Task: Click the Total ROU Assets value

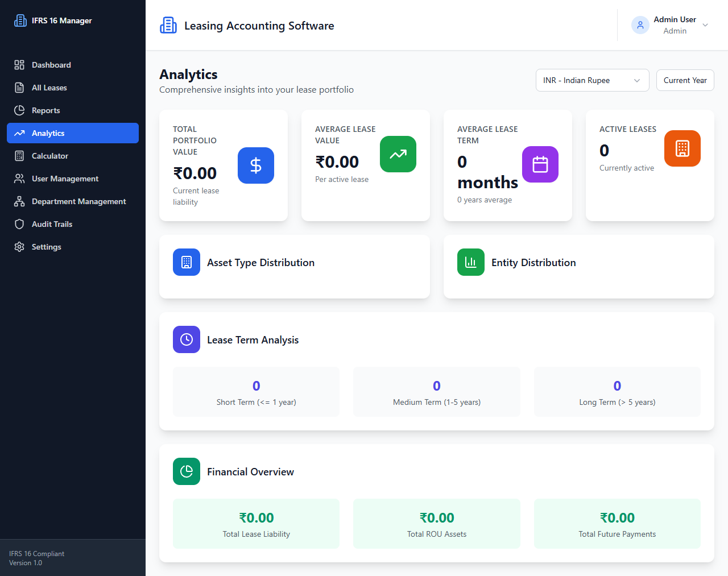Action: tap(437, 517)
